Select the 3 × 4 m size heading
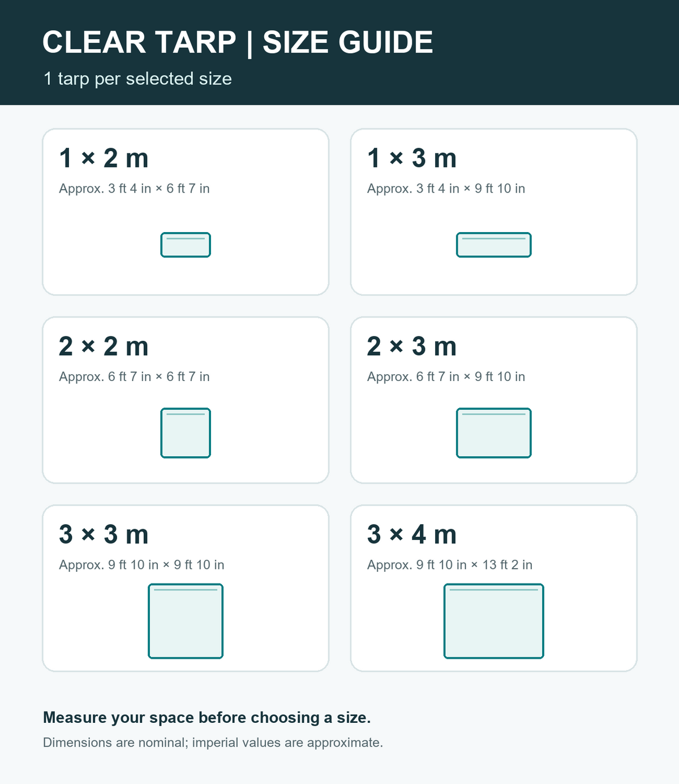Viewport: 679px width, 784px height. click(412, 534)
